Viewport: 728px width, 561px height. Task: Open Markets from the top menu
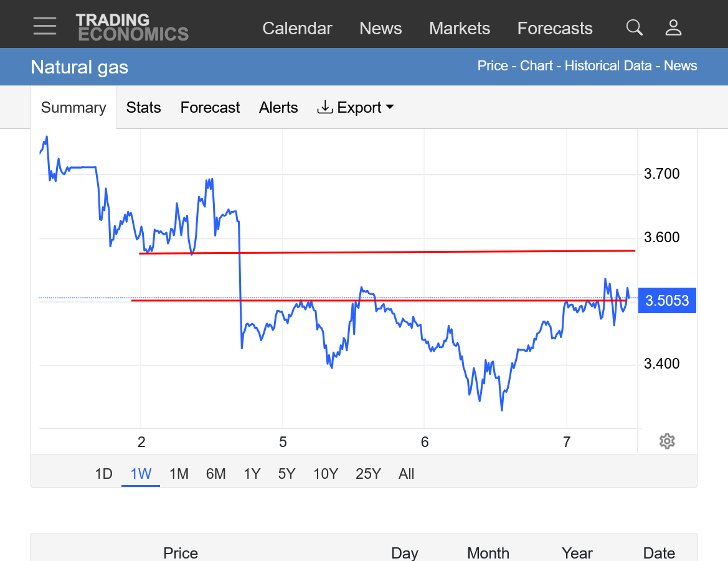[x=460, y=29]
